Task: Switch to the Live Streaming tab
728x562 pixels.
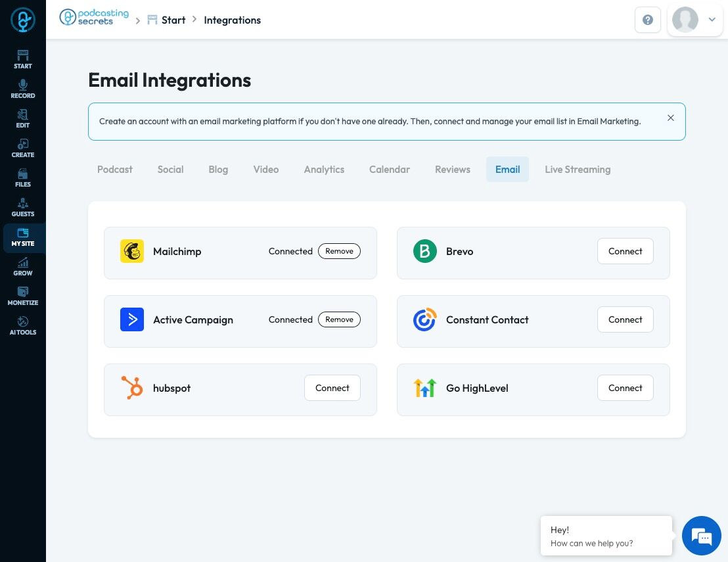Action: coord(578,170)
